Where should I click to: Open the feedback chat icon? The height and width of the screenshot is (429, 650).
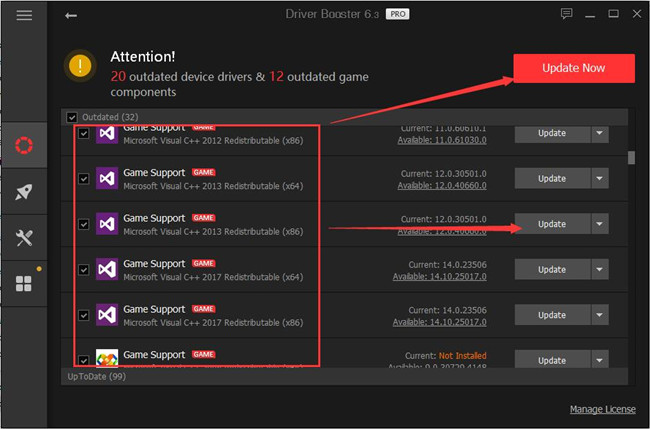pos(566,14)
